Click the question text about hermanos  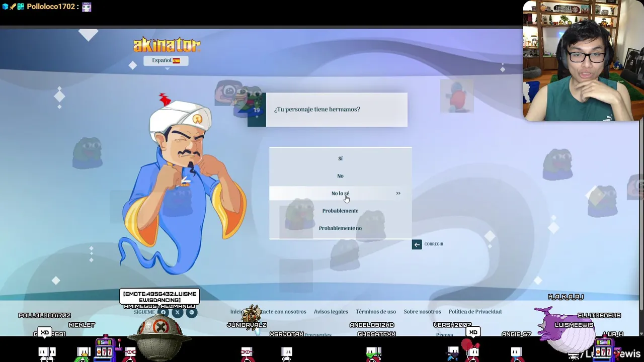(317, 109)
